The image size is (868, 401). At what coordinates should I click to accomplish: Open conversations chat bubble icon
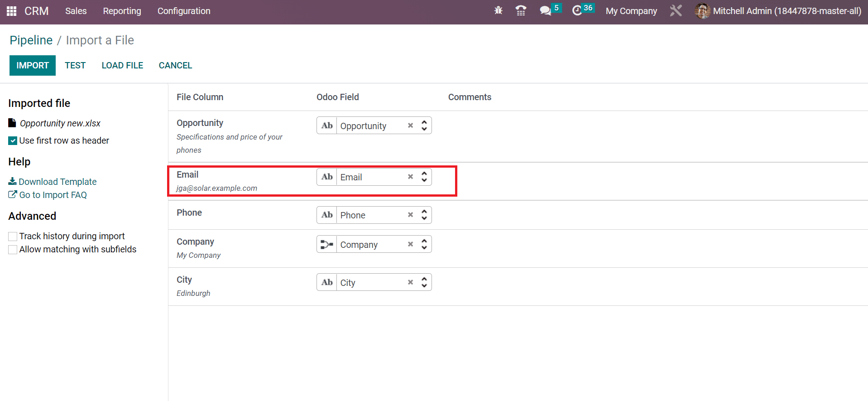[545, 10]
